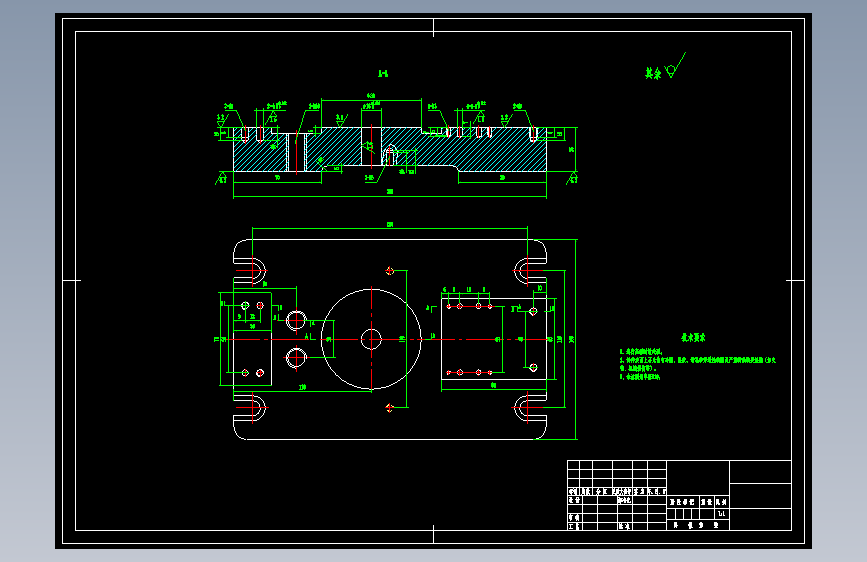Image resolution: width=867 pixels, height=562 pixels.
Task: Select the 70 dimension under the section view
Action: [278, 178]
